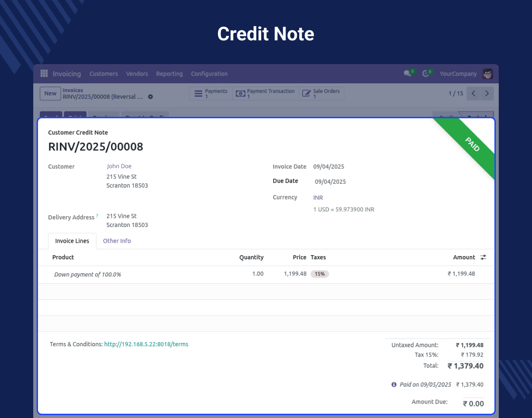
Task: Click the Tax 15% value ₹ 179.92
Action: click(472, 354)
